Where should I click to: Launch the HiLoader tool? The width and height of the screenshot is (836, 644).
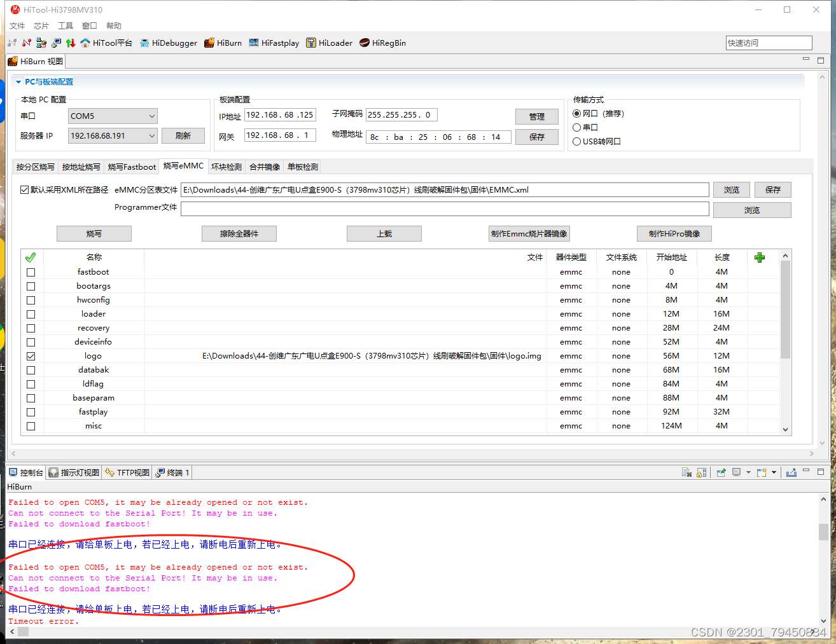[329, 43]
